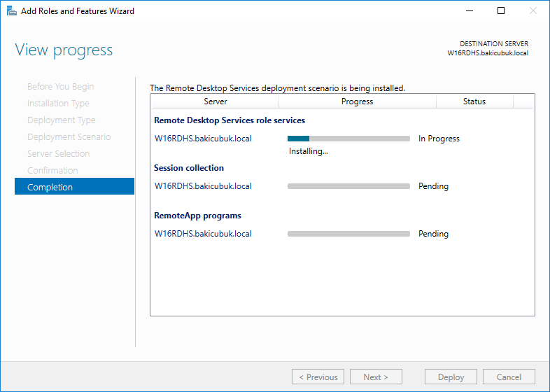
Task: Select the Completion step
Action: [x=74, y=186]
